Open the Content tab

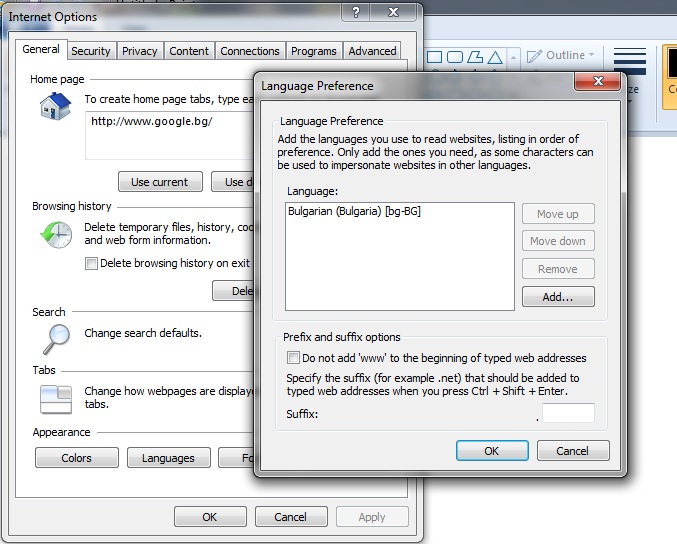tap(189, 51)
